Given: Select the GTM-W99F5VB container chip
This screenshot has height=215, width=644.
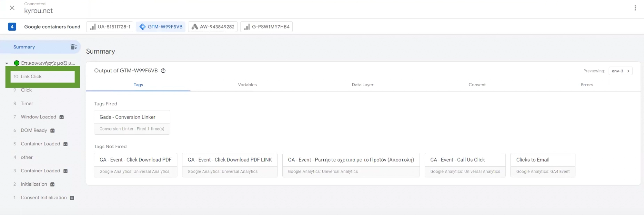Looking at the screenshot, I should [161, 27].
